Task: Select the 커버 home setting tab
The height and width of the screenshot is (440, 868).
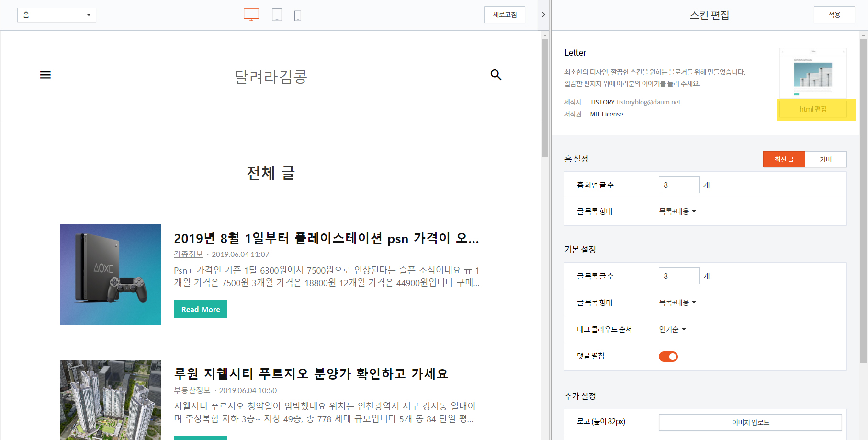Action: [826, 160]
